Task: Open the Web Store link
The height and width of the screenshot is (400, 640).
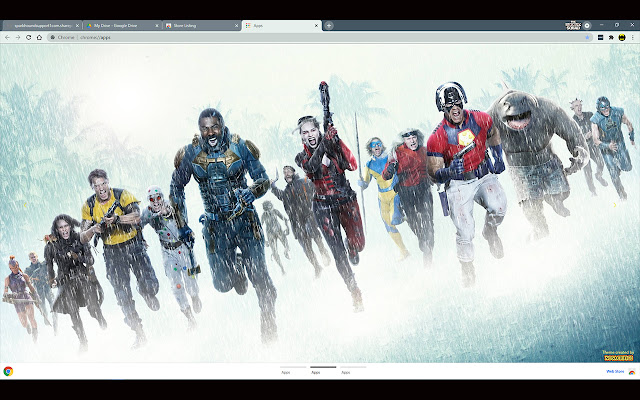Action: coord(615,371)
